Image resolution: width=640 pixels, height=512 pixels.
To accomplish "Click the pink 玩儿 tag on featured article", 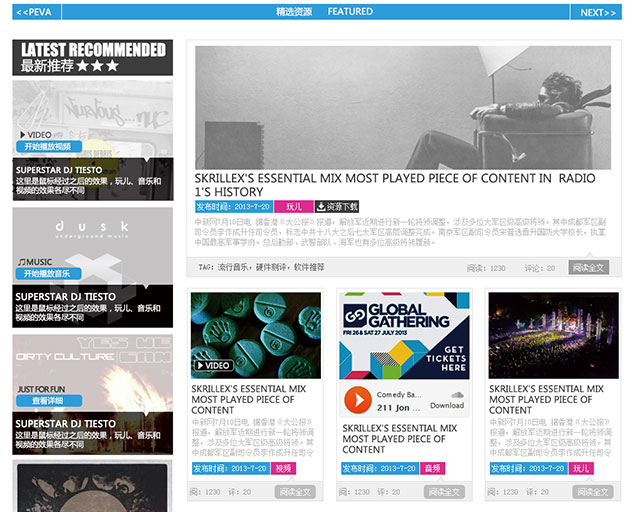I will 293,206.
